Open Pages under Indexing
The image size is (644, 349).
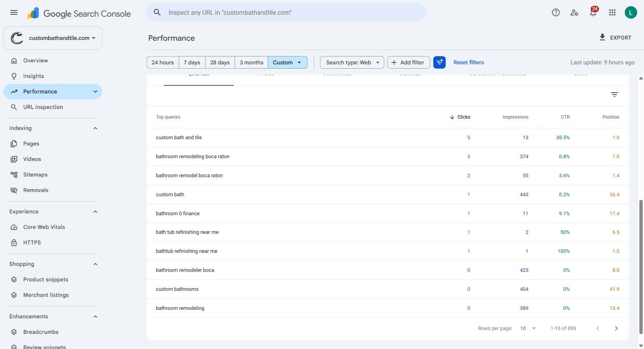click(x=53, y=143)
